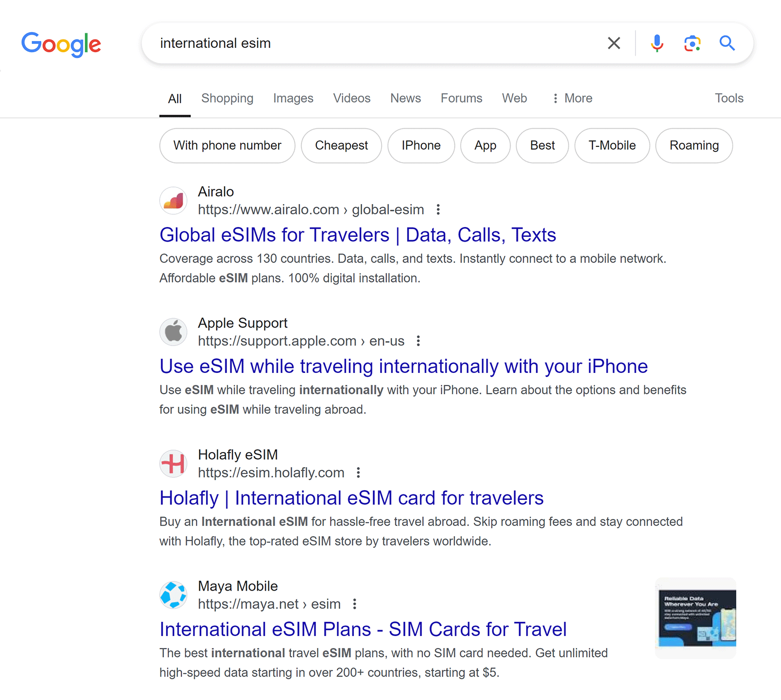Click the "Holafly eSIM" site name text
This screenshot has width=781, height=700.
tap(238, 454)
